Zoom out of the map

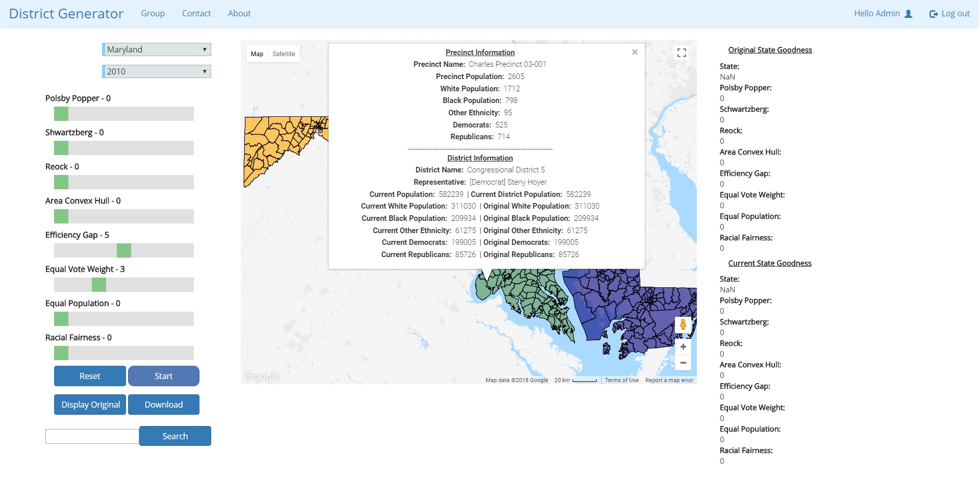[x=683, y=363]
